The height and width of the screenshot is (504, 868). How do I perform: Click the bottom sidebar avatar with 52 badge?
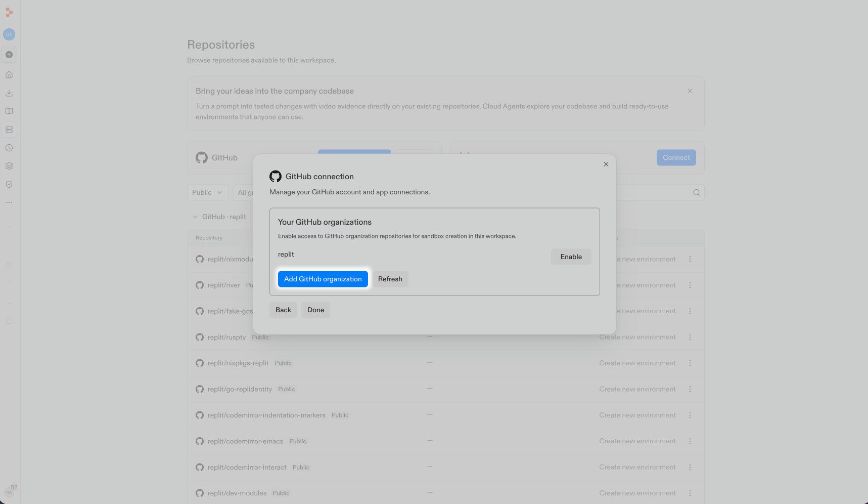click(x=10, y=491)
